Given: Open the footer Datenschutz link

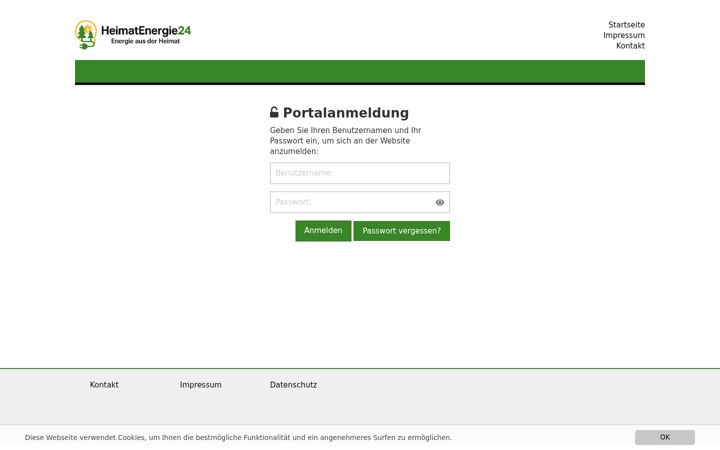Looking at the screenshot, I should pyautogui.click(x=293, y=385).
